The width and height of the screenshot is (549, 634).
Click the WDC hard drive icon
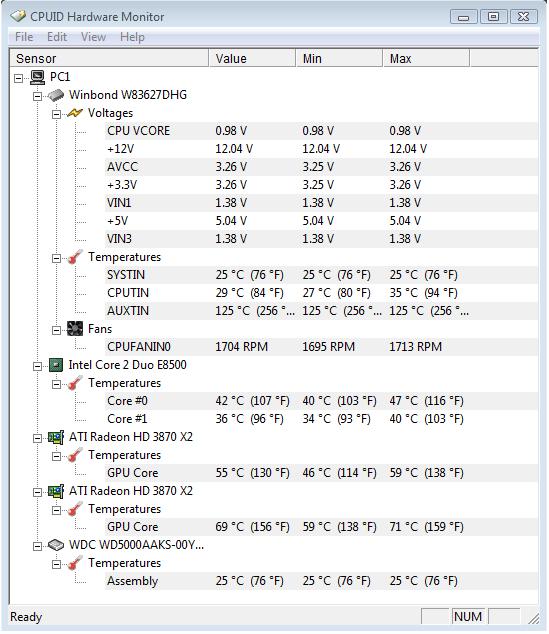(56, 545)
